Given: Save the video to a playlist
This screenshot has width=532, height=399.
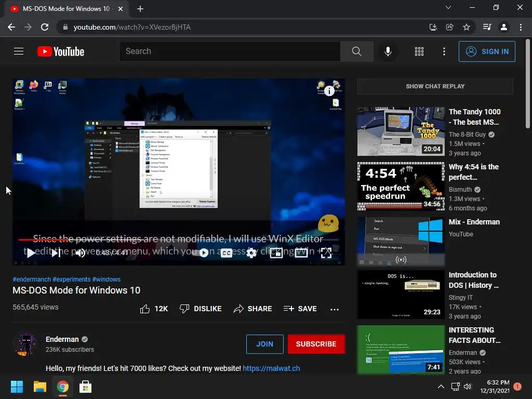Looking at the screenshot, I should coord(300,309).
